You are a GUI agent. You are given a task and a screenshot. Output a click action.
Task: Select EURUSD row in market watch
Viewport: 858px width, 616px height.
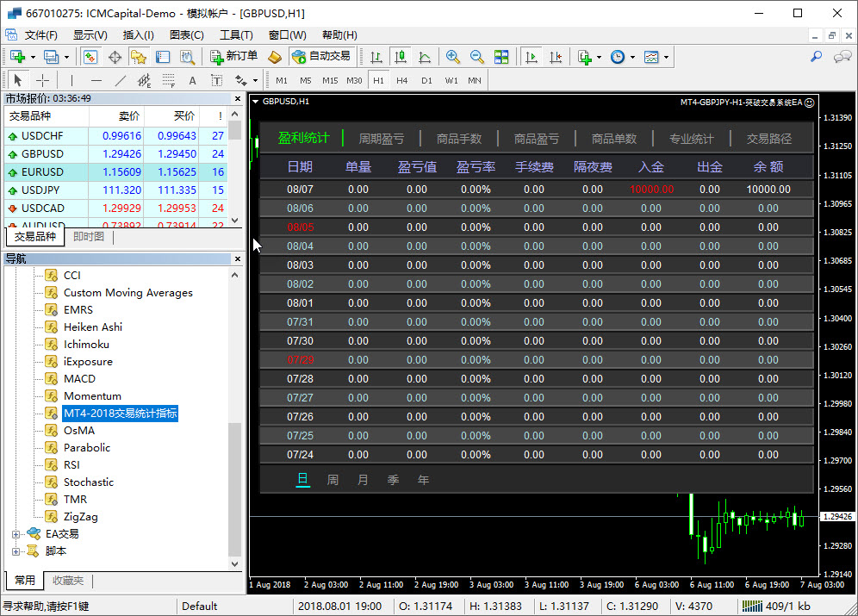(x=116, y=171)
